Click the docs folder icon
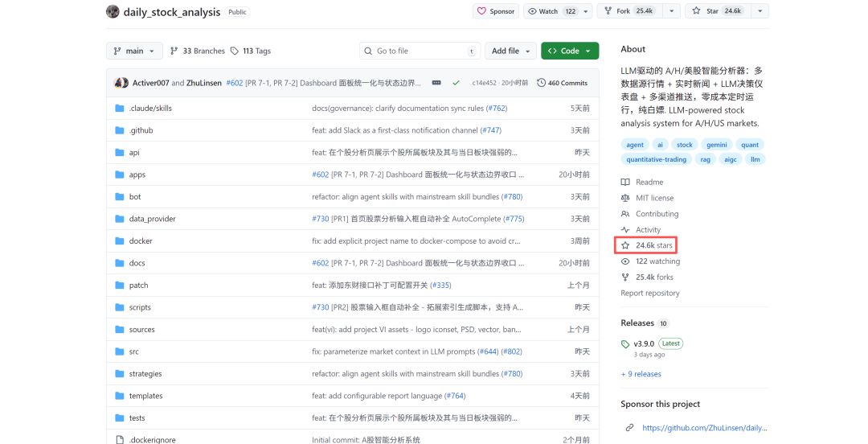Image resolution: width=868 pixels, height=444 pixels. [120, 263]
